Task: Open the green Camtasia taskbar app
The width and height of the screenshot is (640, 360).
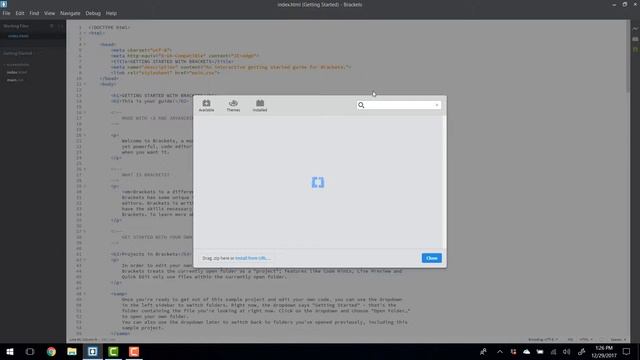Action: (x=113, y=351)
